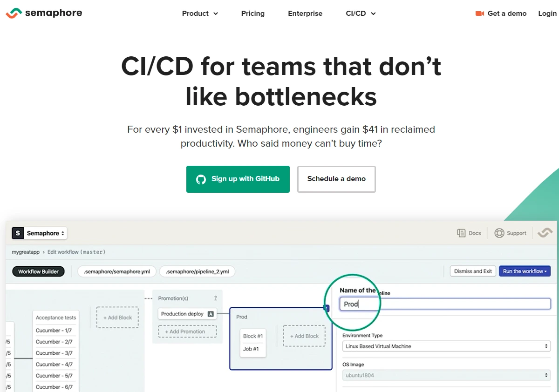The height and width of the screenshot is (392, 559).
Task: Open the Environment Type dropdown
Action: 446,346
